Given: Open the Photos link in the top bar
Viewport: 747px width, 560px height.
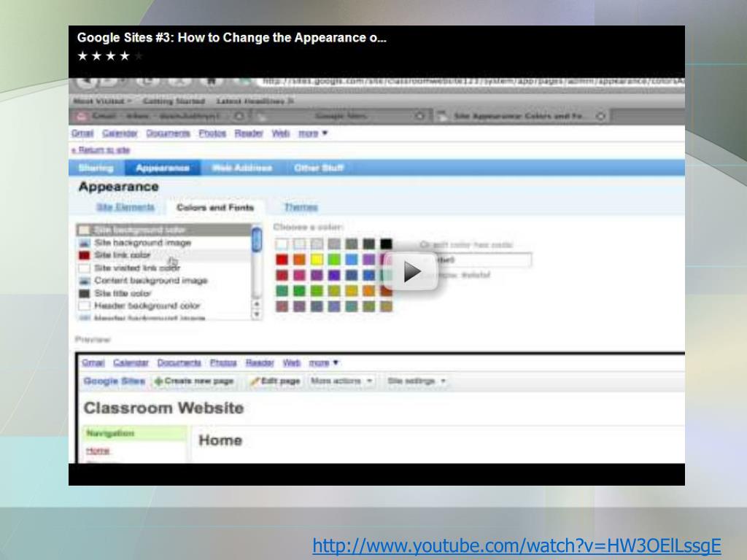Looking at the screenshot, I should 212,133.
